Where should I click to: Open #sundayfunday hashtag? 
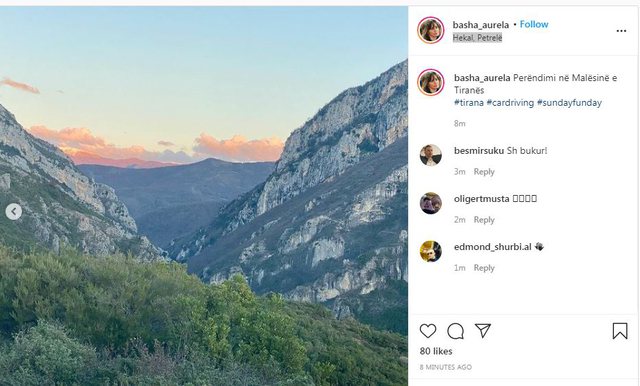pos(569,103)
